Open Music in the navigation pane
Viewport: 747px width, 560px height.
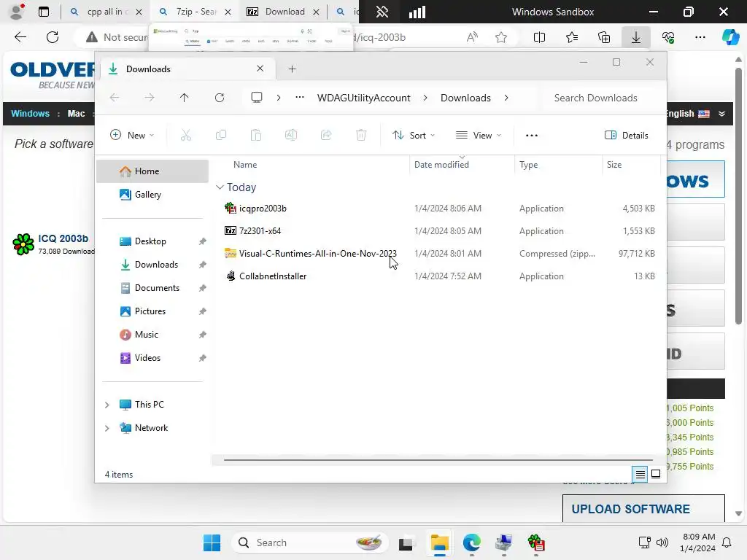point(152,334)
